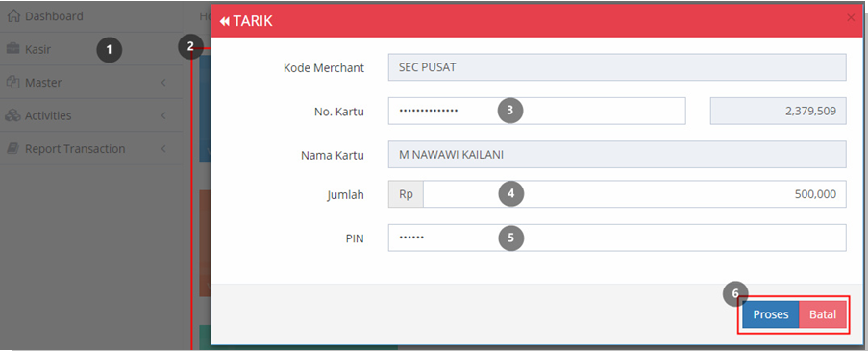Click the Activities sidebar icon

(x=13, y=115)
